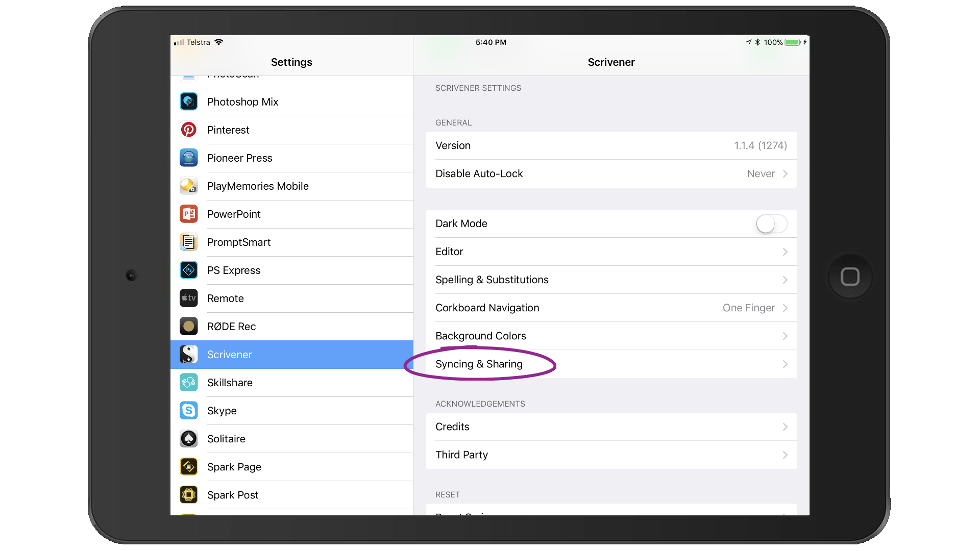Select Pioneer Press row

(x=291, y=158)
